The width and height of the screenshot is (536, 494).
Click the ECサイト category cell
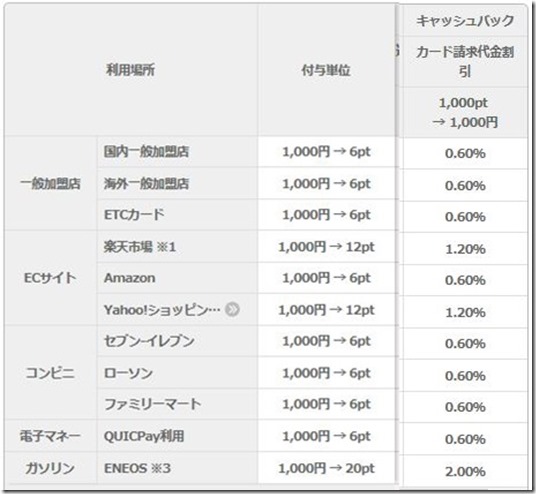click(x=50, y=278)
